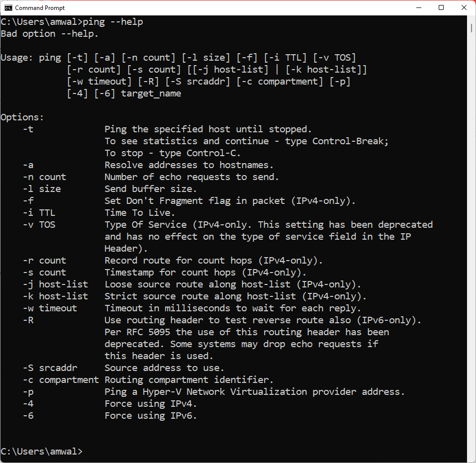Click the empty scrollbar track below thumb
Image resolution: width=476 pixels, height=463 pixels.
tap(472, 249)
